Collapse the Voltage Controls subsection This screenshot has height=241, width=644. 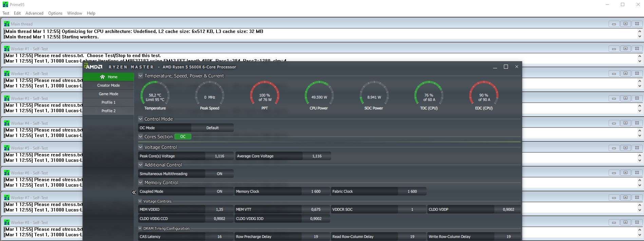140,201
